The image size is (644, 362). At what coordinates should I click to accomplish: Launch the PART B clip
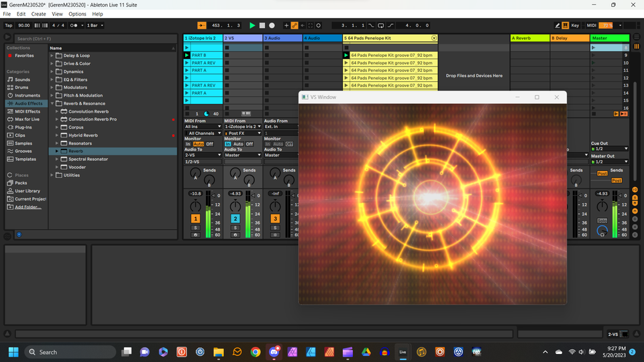[x=187, y=55]
